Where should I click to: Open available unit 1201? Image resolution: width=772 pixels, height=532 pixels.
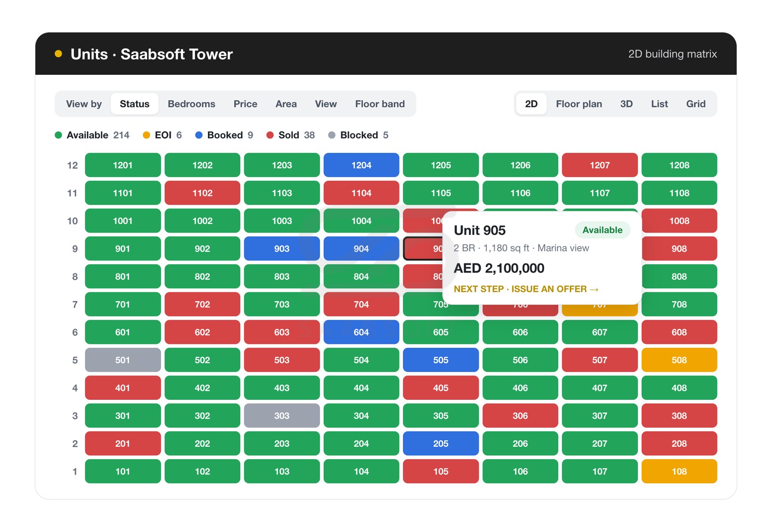click(x=123, y=165)
